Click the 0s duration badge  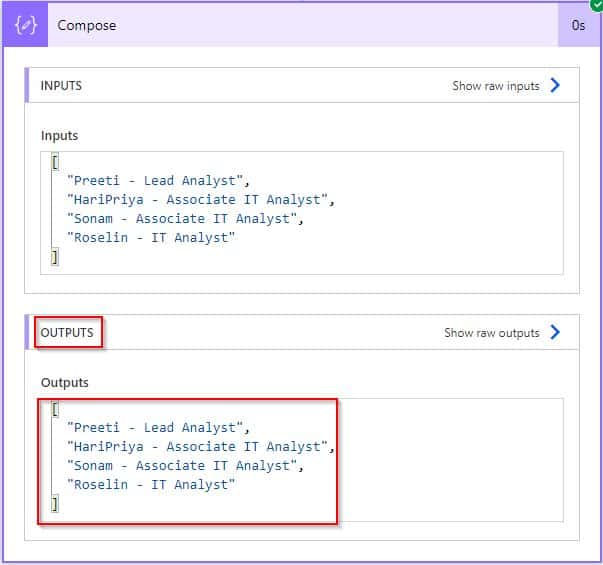coord(578,25)
